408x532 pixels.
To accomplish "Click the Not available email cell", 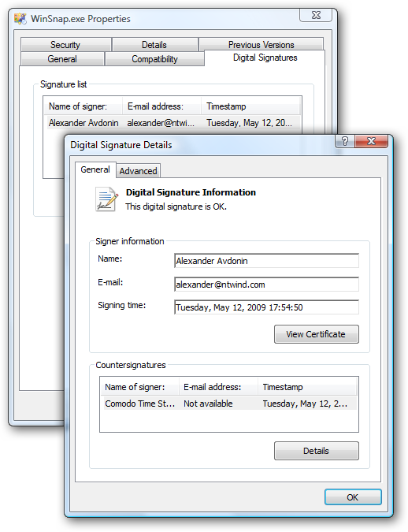I will (x=208, y=404).
